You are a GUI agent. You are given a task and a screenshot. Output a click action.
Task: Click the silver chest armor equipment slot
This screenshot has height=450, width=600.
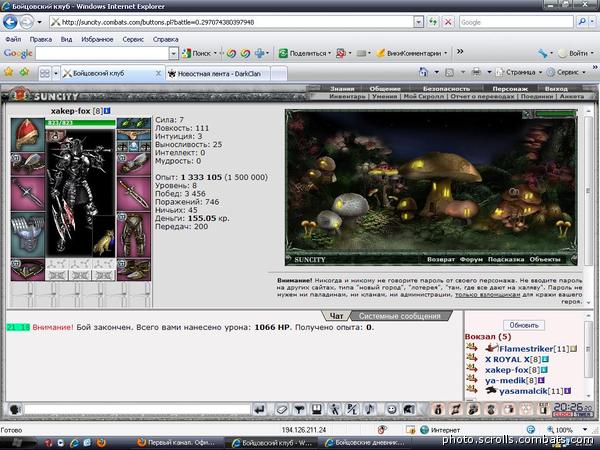click(28, 235)
